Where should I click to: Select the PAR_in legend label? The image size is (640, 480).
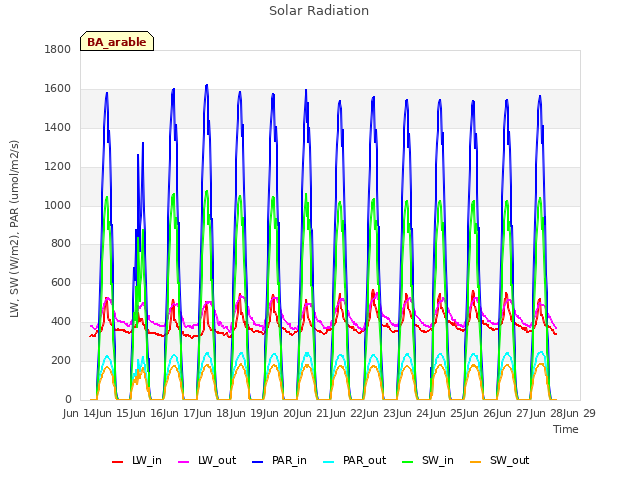point(289,461)
